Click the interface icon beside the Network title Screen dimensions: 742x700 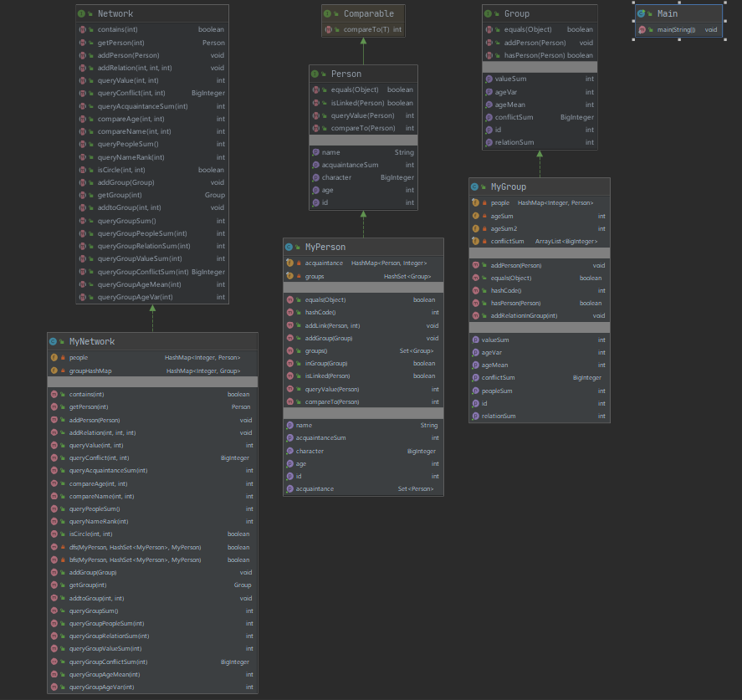(x=81, y=14)
